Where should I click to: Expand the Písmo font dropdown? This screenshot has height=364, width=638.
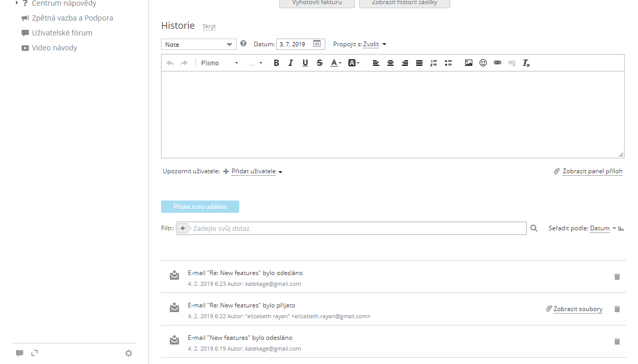tap(220, 63)
